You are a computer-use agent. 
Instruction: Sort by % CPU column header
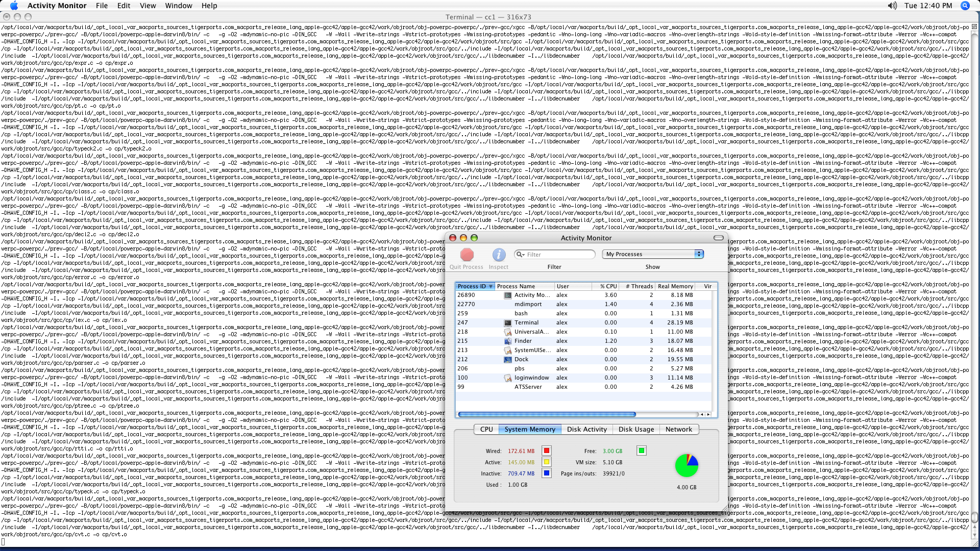606,286
